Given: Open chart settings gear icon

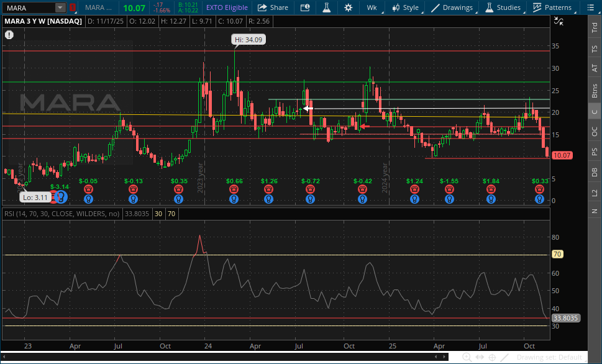Looking at the screenshot, I should pyautogui.click(x=349, y=7).
